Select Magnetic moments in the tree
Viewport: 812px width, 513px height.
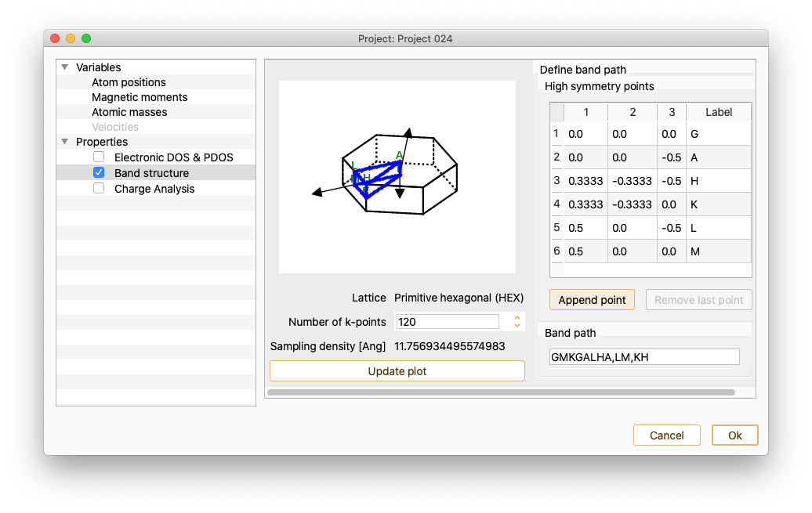140,97
